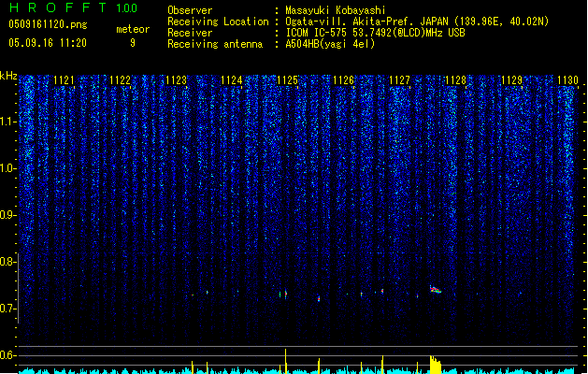
Task: Click the 1127 time marker
Action: click(x=399, y=80)
